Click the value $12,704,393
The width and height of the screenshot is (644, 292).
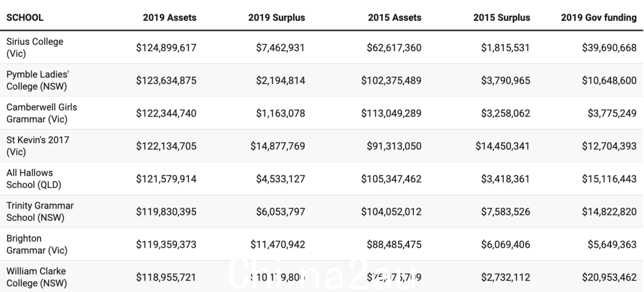[x=609, y=146]
